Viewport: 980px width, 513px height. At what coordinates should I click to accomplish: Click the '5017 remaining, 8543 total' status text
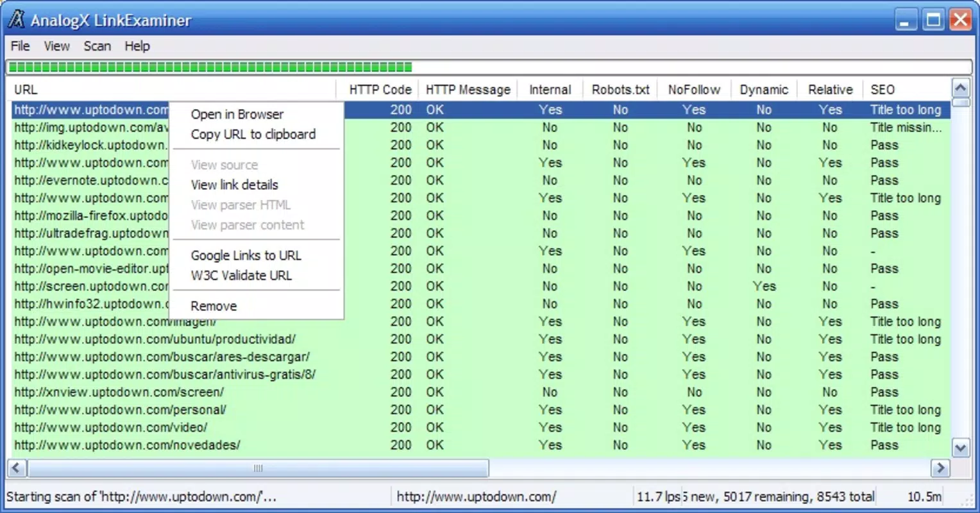point(798,496)
